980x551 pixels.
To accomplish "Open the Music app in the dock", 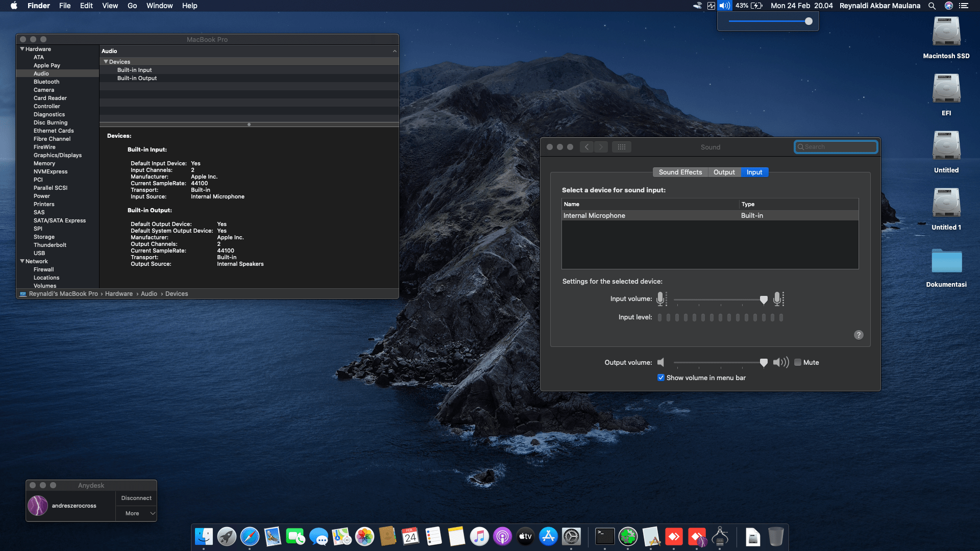I will [479, 537].
